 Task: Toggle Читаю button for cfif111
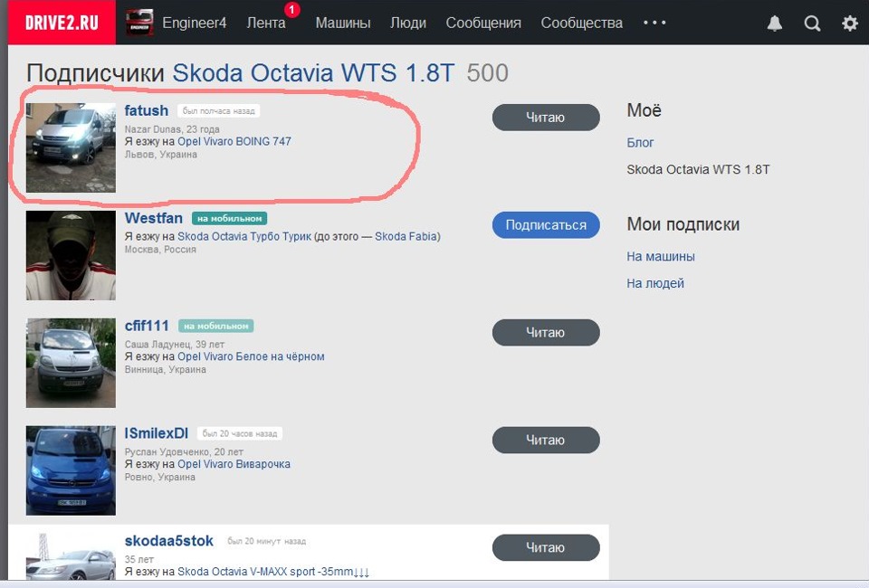tap(545, 332)
